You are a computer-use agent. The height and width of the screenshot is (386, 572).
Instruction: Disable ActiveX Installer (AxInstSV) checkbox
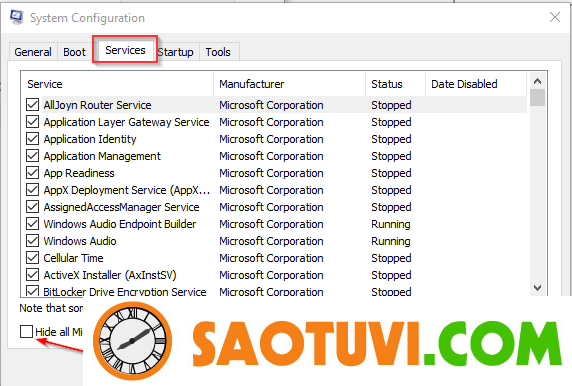tap(32, 275)
